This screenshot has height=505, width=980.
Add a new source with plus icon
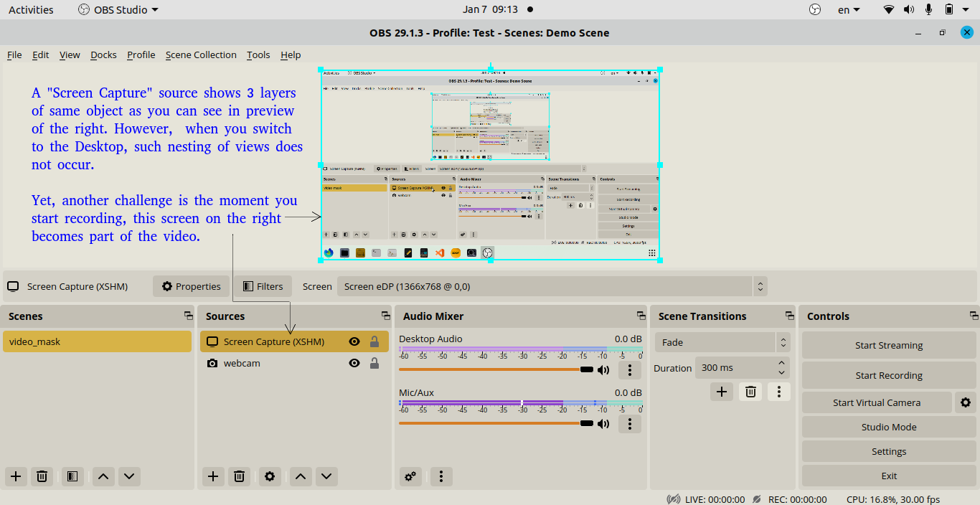click(213, 476)
